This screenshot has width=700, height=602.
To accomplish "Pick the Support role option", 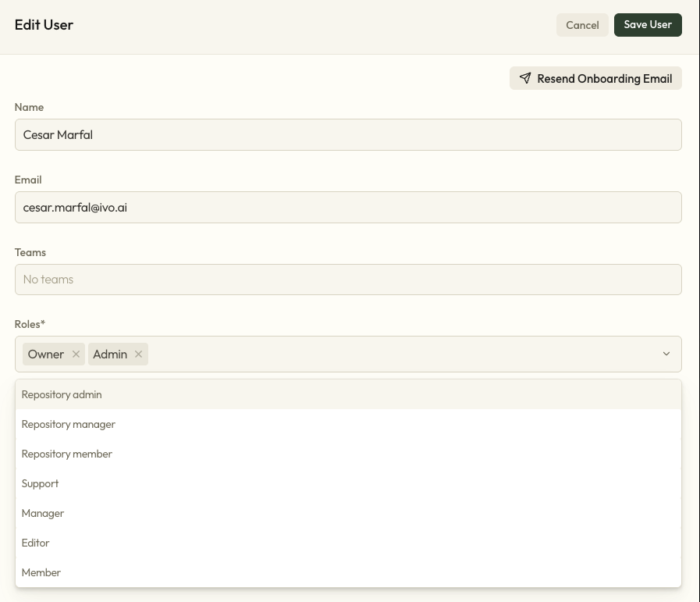I will pyautogui.click(x=41, y=484).
